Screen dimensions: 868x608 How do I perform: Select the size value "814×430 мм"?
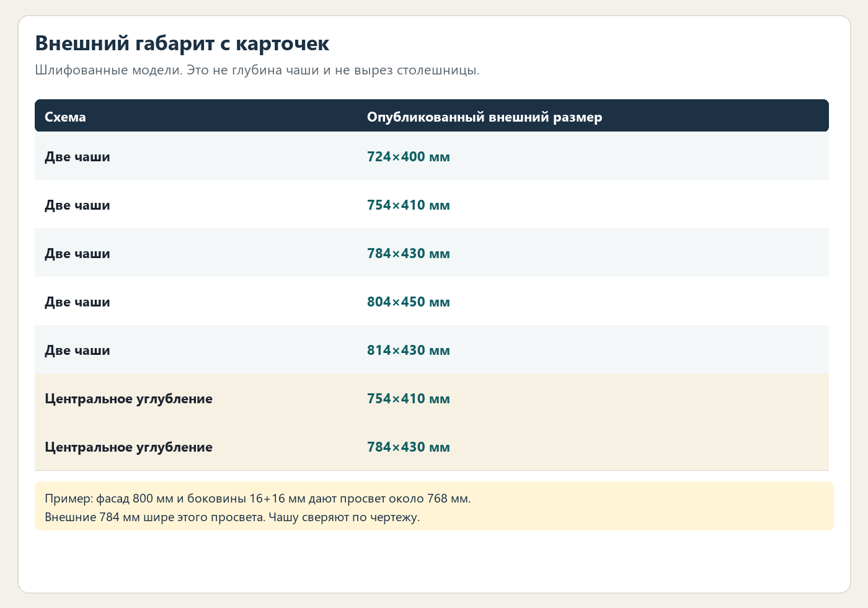(x=409, y=351)
